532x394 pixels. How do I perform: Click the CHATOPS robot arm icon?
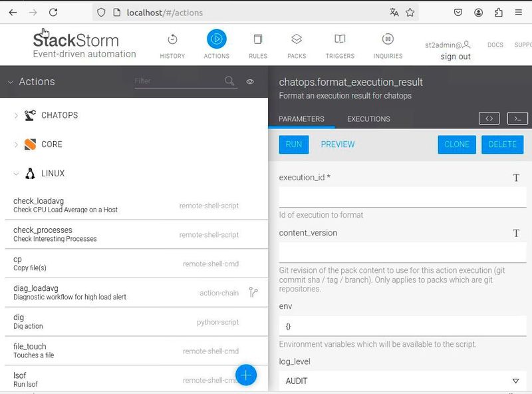[30, 115]
